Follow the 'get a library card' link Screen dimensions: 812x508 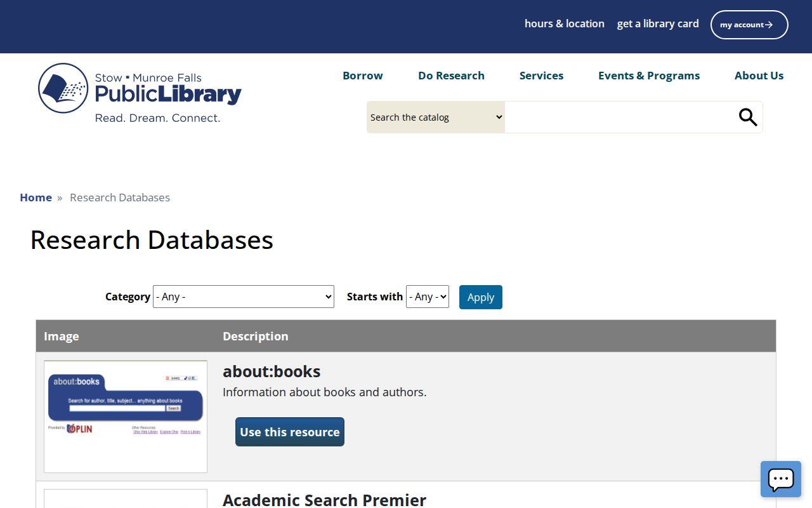pyautogui.click(x=658, y=23)
